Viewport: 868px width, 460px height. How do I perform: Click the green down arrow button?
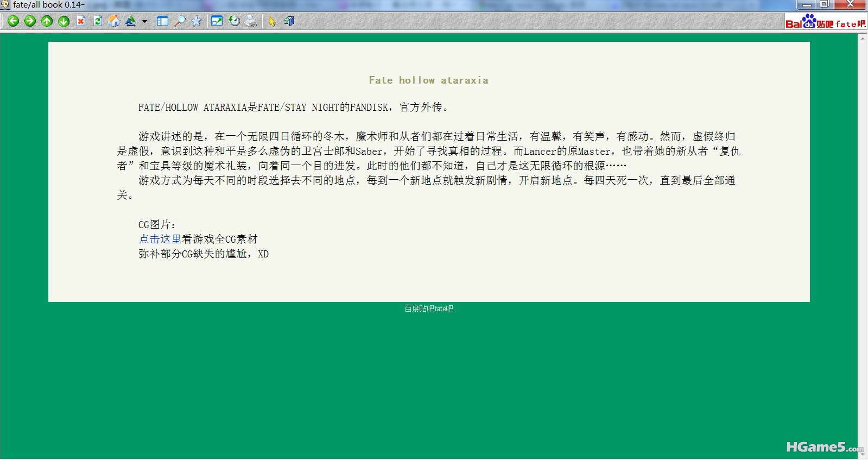pos(64,21)
